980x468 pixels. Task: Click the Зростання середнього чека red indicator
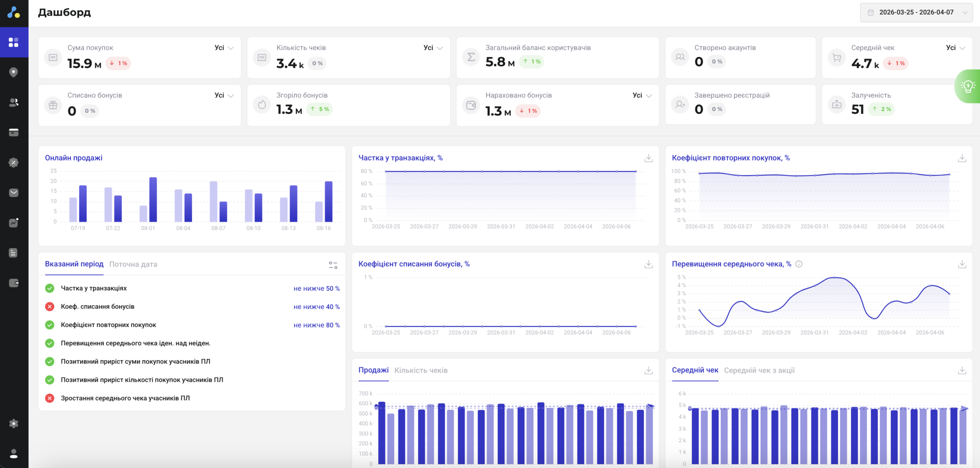click(50, 398)
